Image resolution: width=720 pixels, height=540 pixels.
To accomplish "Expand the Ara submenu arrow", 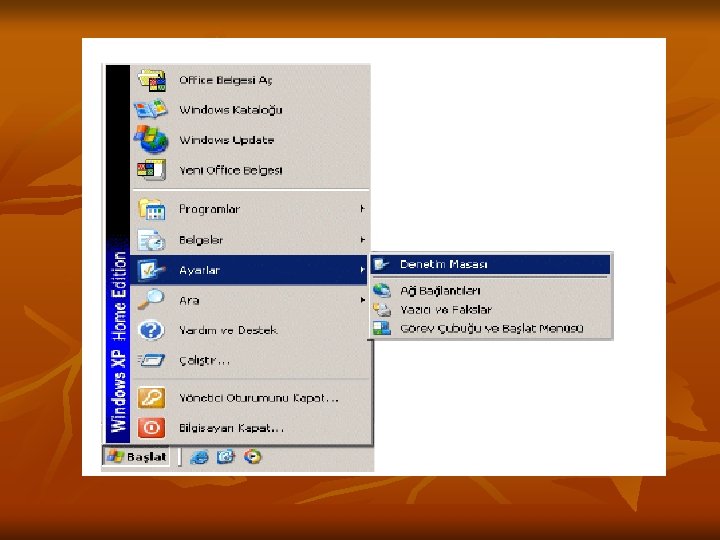I will click(x=362, y=300).
